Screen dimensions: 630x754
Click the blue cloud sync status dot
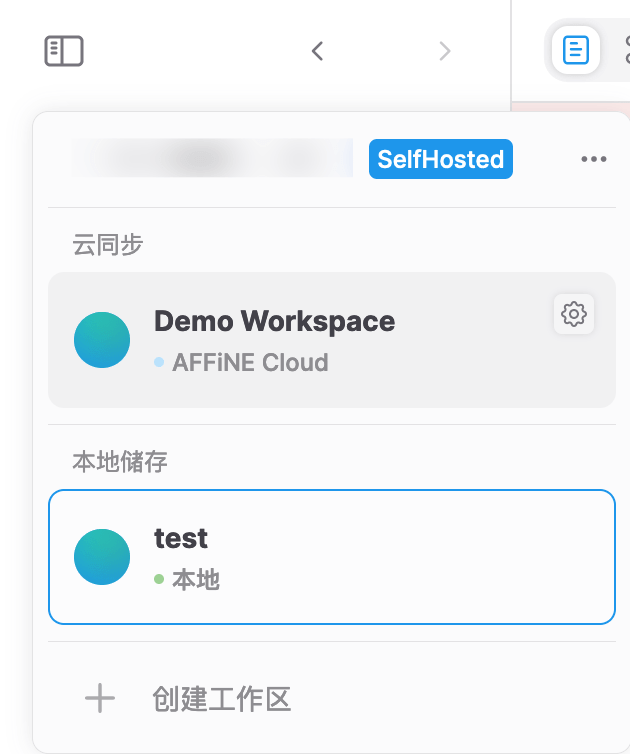[x=159, y=362]
